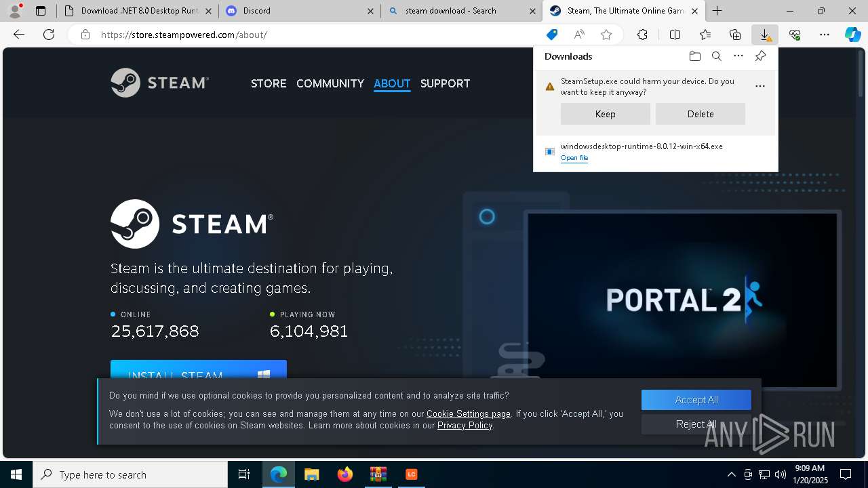Viewport: 868px width, 488px height.
Task: Open the shopping tag icon in address bar
Action: coord(552,35)
